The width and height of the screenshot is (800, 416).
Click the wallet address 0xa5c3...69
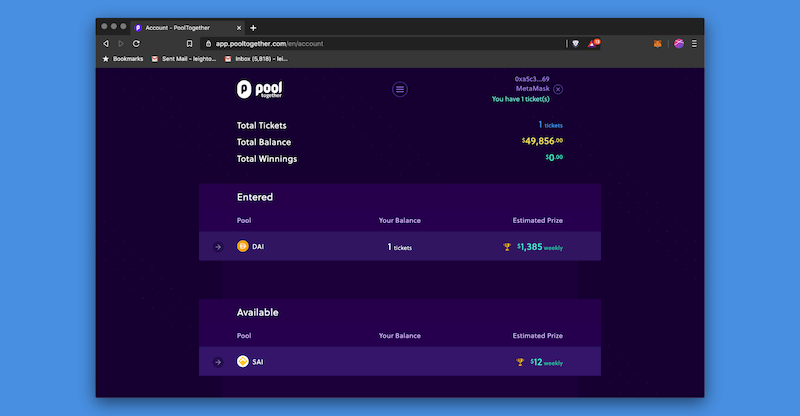point(531,78)
